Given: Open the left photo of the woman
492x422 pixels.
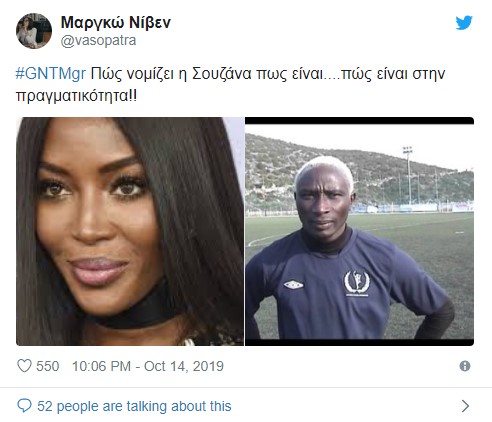Looking at the screenshot, I should [x=130, y=231].
